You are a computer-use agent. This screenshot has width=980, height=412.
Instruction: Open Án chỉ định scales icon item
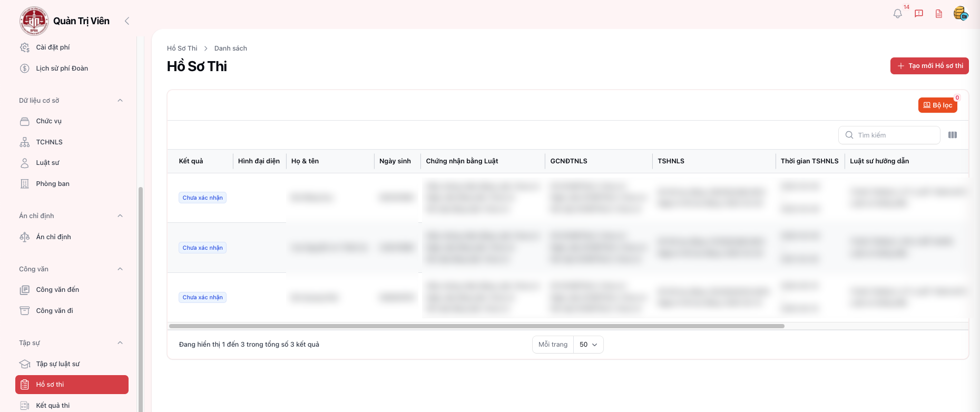coord(53,237)
